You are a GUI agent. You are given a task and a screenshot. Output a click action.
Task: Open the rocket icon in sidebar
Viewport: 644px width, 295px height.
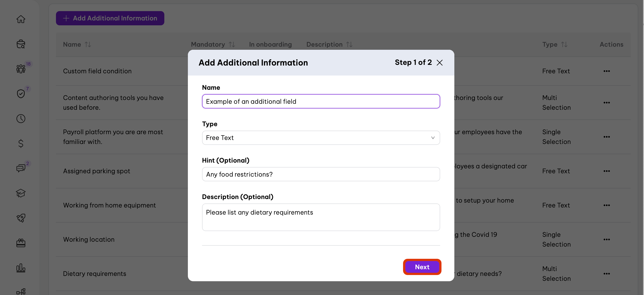[21, 218]
